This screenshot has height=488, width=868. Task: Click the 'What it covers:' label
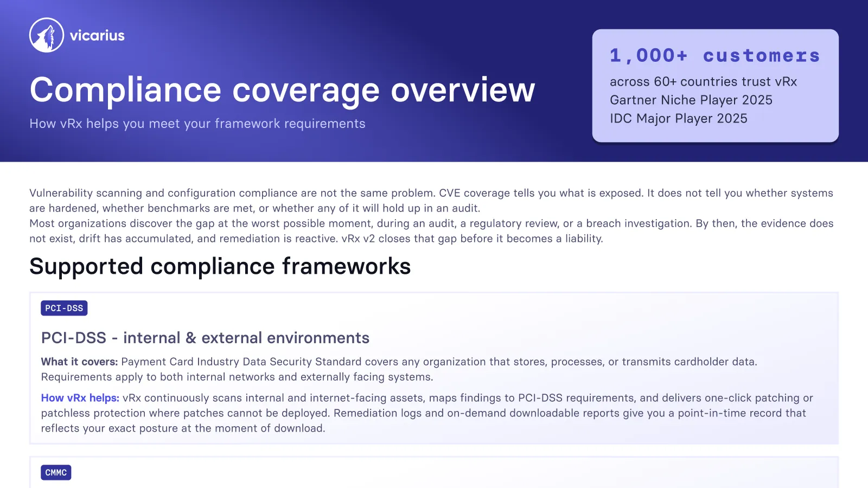click(x=79, y=362)
